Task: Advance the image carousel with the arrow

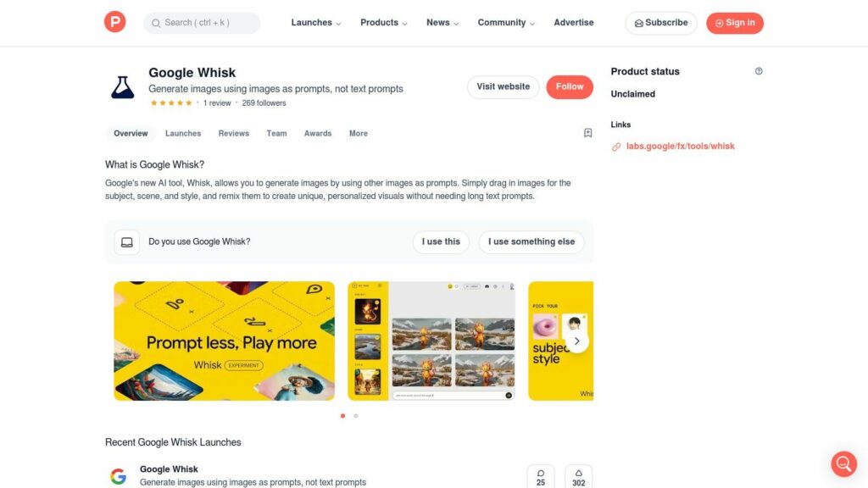Action: (x=576, y=341)
